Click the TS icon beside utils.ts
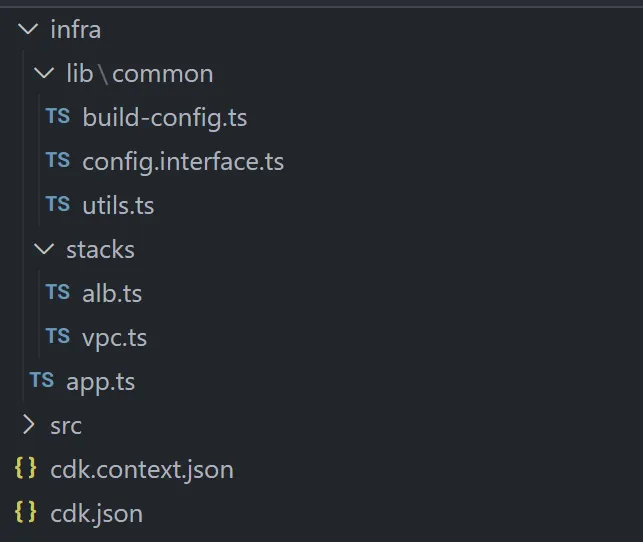The height and width of the screenshot is (542, 643). tap(58, 205)
